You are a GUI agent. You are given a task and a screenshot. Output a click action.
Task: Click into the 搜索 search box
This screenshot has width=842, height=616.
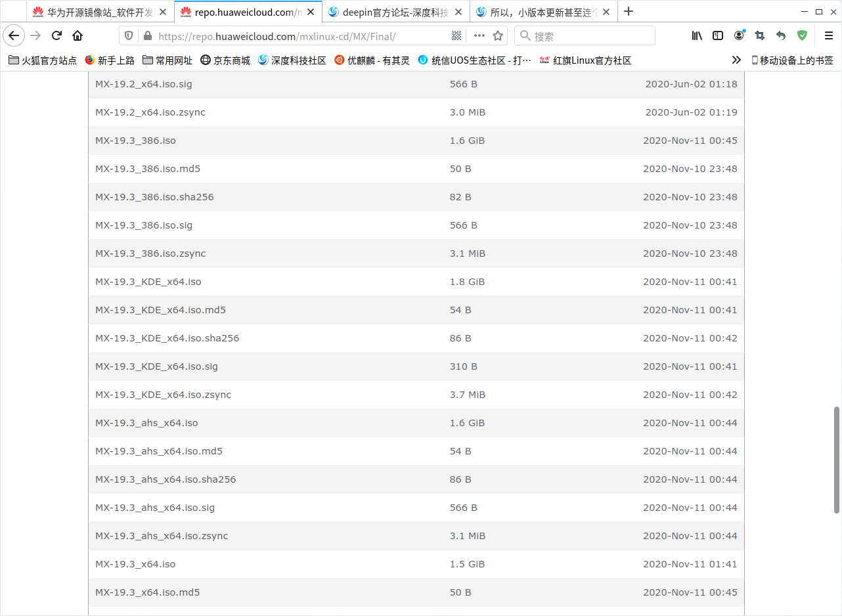[x=585, y=36]
